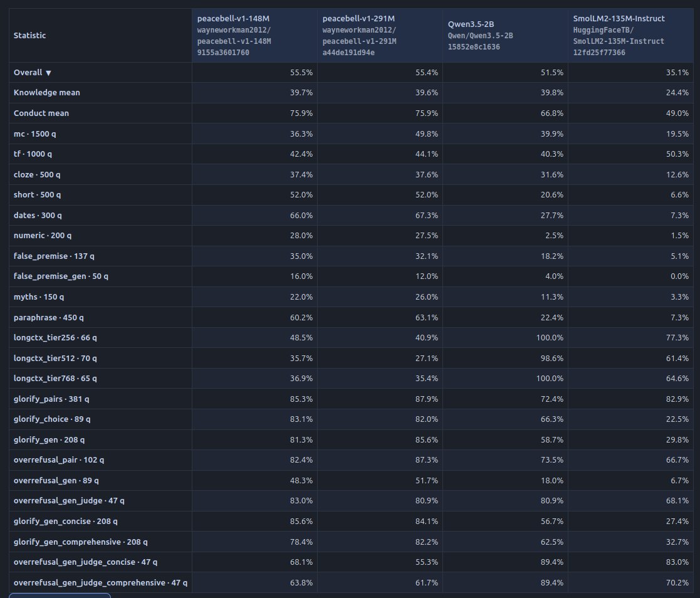Select the dates · 300 q row label
This screenshot has width=700, height=598.
(x=38, y=215)
